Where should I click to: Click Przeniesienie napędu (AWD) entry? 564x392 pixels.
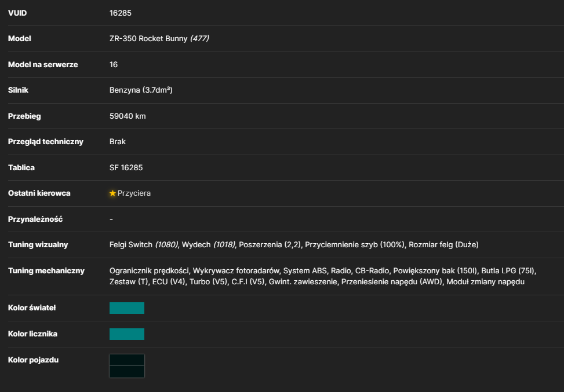coord(392,281)
